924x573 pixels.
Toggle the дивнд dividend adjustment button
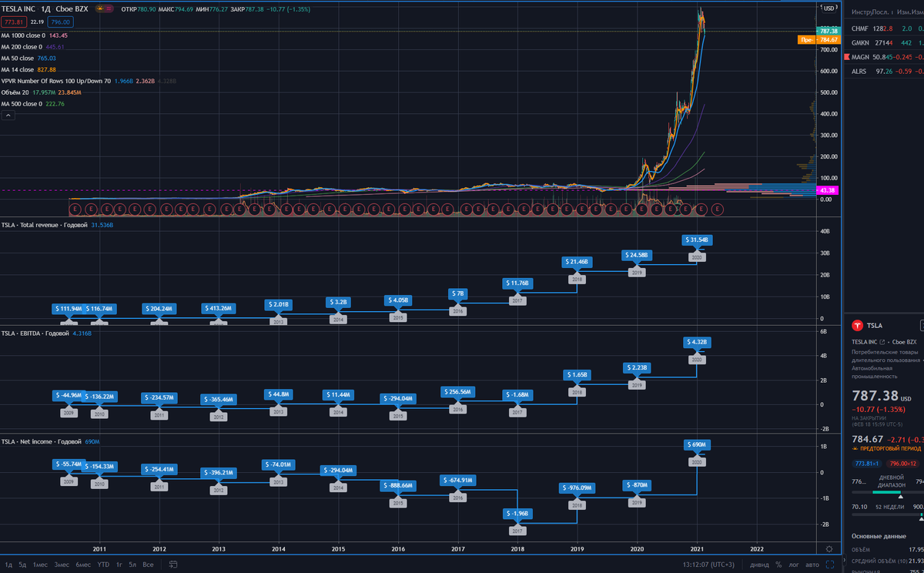pyautogui.click(x=758, y=565)
